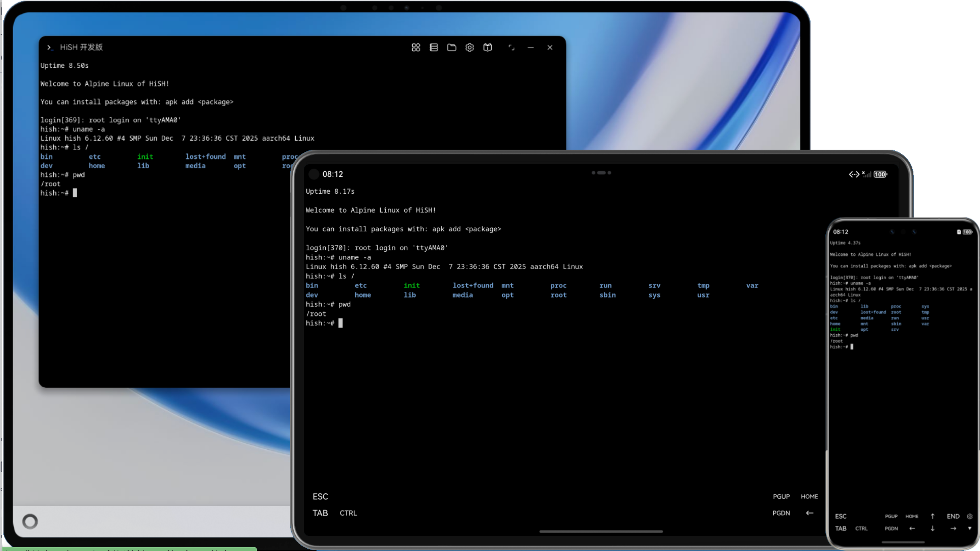
Task: Click 'Welcome to Alpine Linux' line on tablet
Action: pos(370,210)
